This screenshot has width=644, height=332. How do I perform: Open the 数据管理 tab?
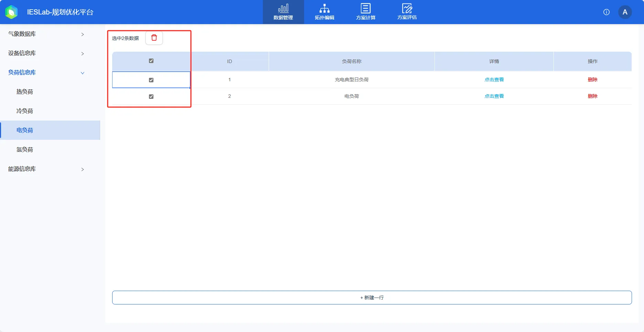pos(283,12)
